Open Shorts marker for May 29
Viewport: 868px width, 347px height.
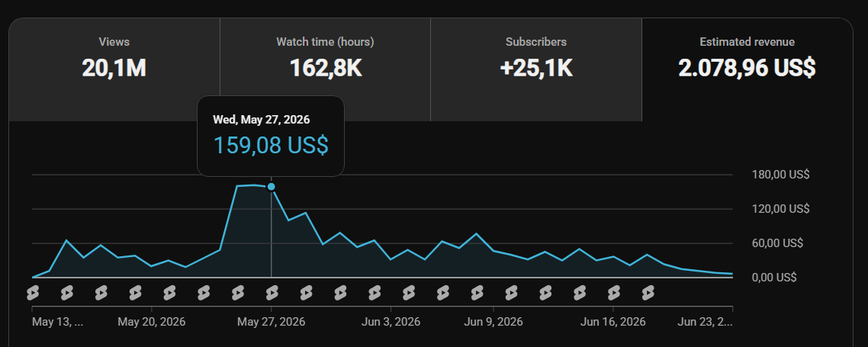coord(307,293)
